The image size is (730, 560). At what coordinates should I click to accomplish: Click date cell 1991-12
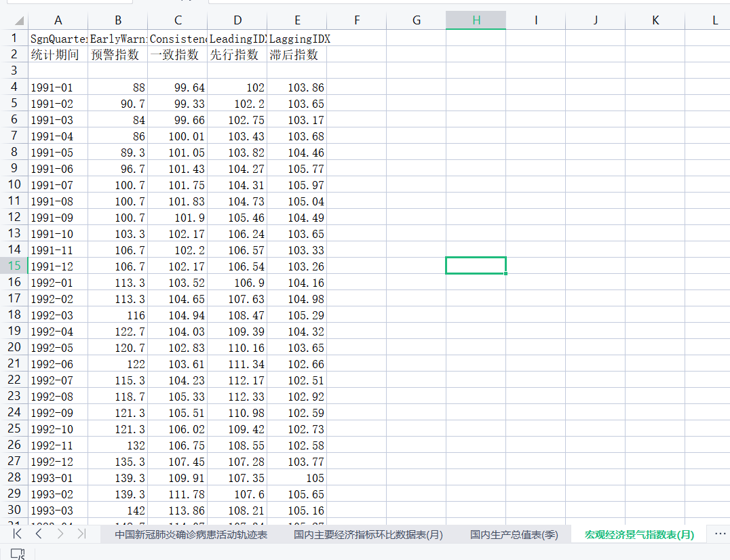point(58,266)
